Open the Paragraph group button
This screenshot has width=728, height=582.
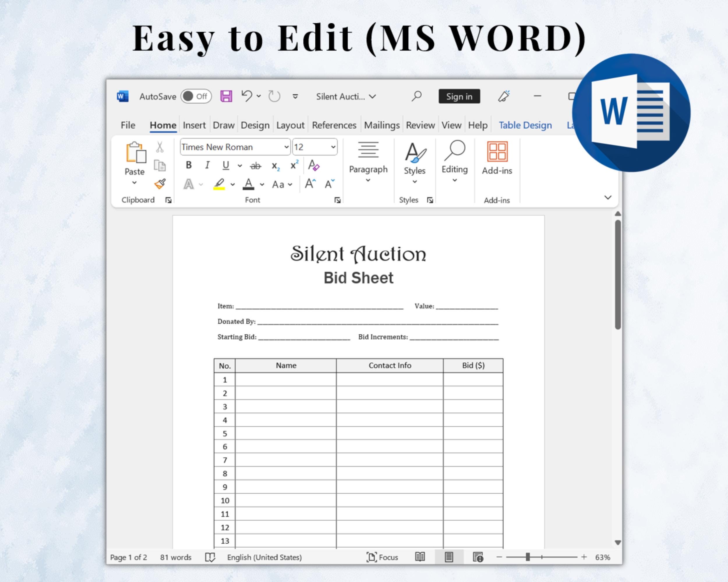pos(368,162)
